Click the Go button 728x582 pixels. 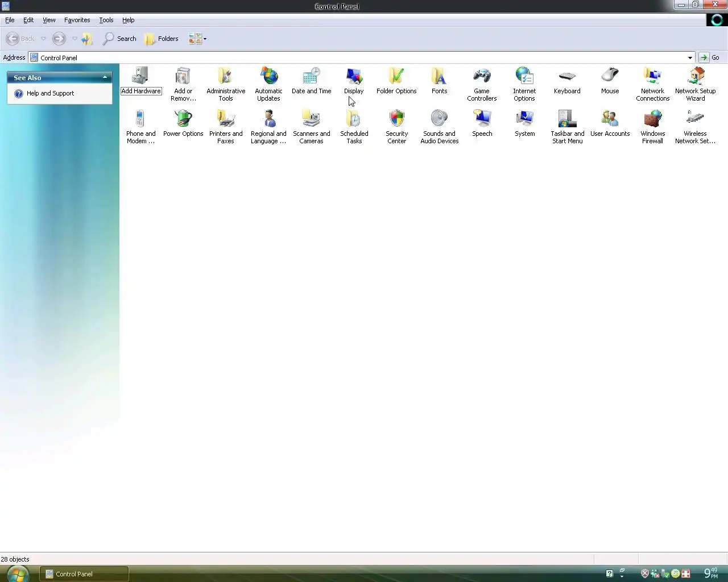710,57
